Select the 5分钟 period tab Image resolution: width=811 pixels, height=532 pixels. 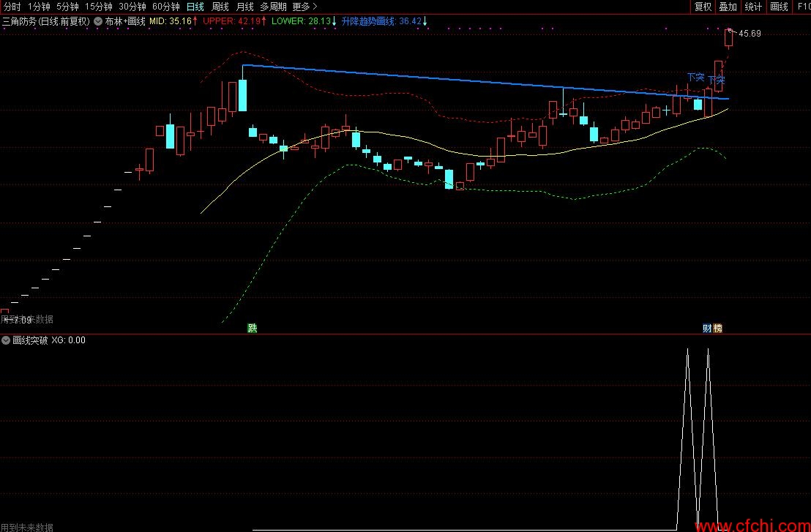pos(67,7)
